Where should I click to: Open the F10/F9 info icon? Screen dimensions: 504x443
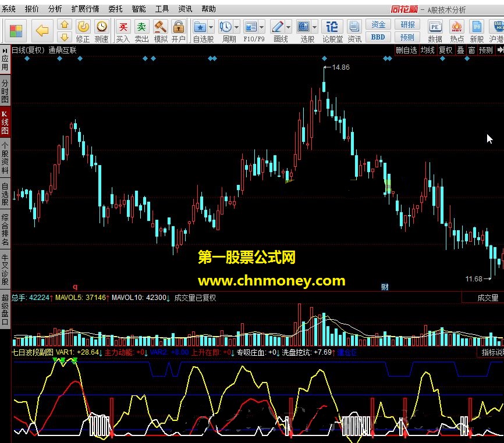[250, 27]
